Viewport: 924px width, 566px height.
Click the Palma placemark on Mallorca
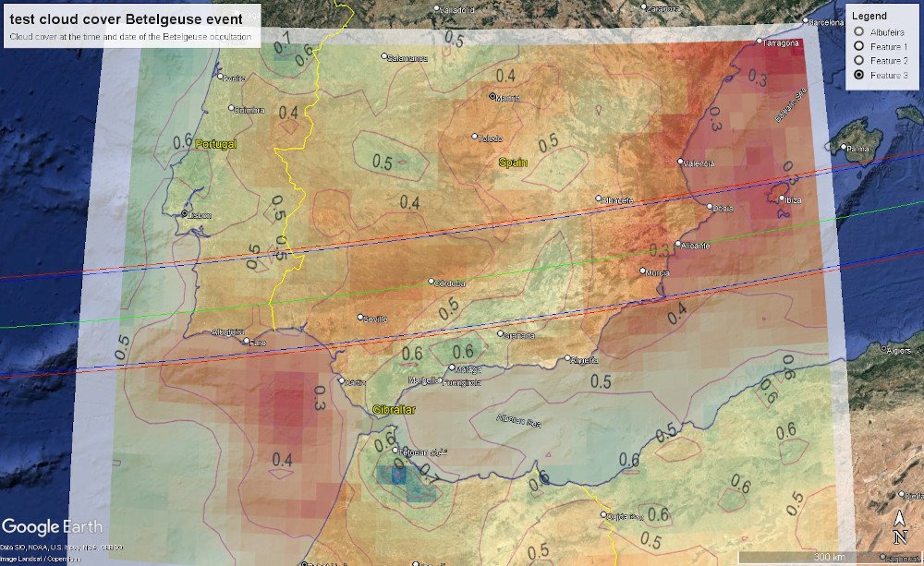click(x=844, y=147)
